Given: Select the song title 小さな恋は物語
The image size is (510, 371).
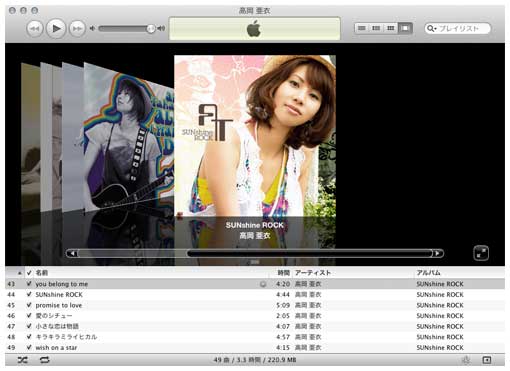Looking at the screenshot, I should (57, 326).
